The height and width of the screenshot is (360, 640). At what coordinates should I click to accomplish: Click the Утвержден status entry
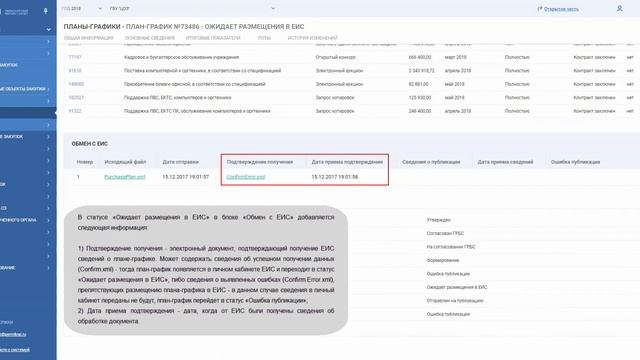439,220
